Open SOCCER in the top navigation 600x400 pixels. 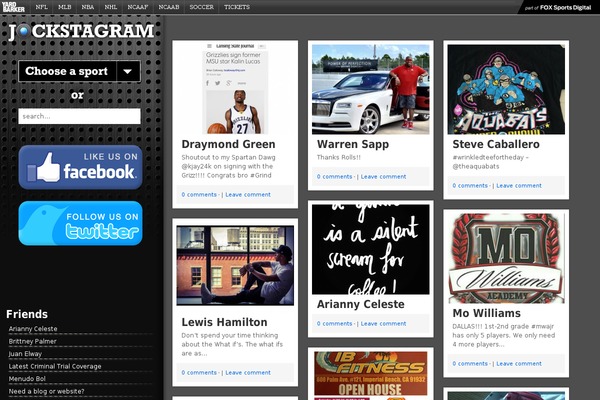tap(202, 7)
